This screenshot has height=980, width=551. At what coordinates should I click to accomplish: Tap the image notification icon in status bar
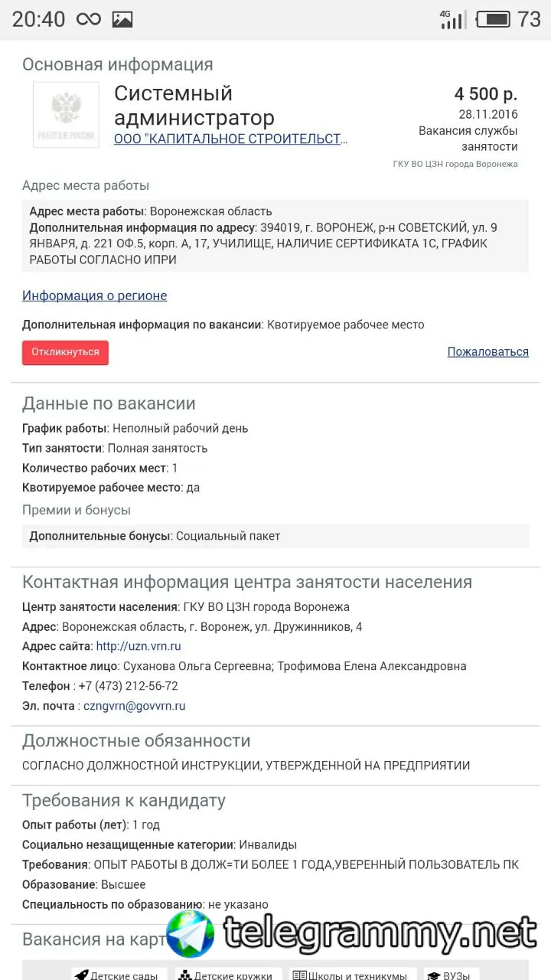(122, 19)
